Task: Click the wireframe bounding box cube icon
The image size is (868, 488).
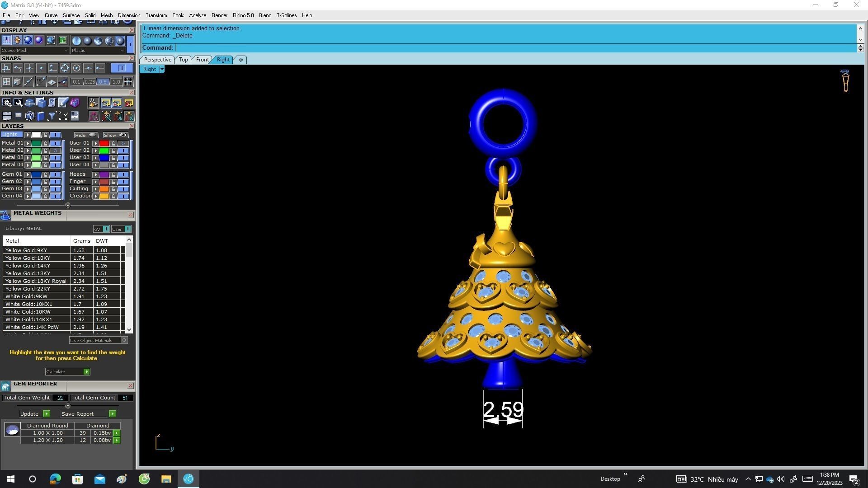Action: [29, 117]
